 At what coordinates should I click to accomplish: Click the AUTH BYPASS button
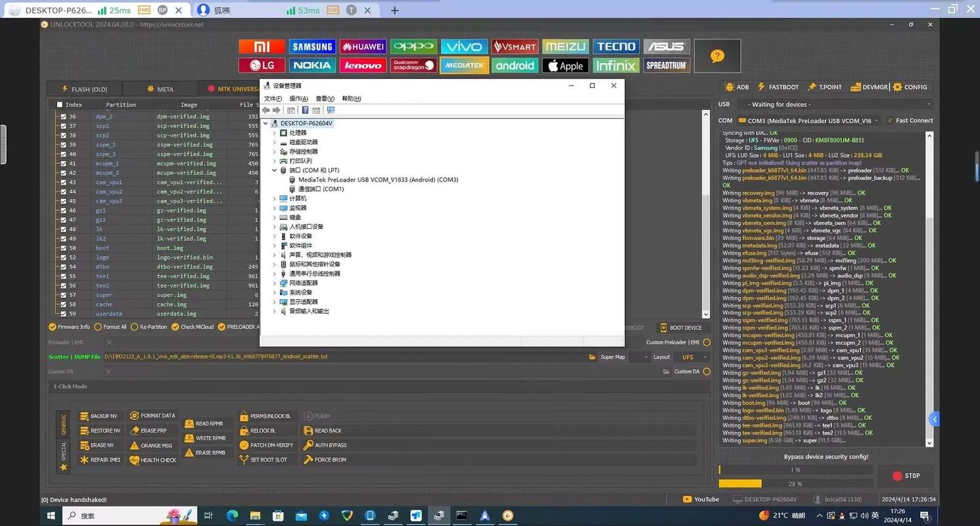coord(325,445)
